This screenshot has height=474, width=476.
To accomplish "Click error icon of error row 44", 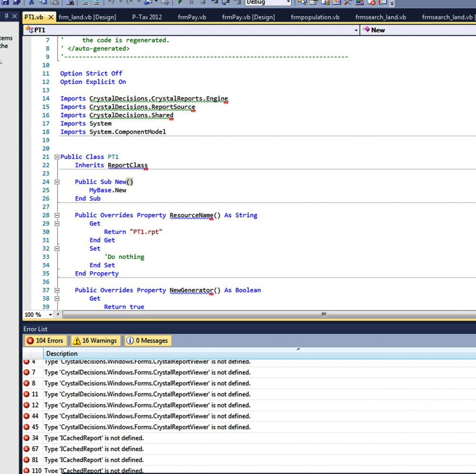I will click(x=26, y=416).
